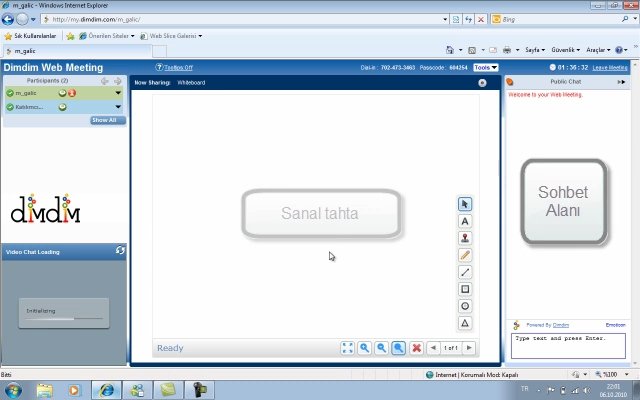Screen dimensions: 640x400
Task: Open whiteboard full screen view
Action: [347, 348]
